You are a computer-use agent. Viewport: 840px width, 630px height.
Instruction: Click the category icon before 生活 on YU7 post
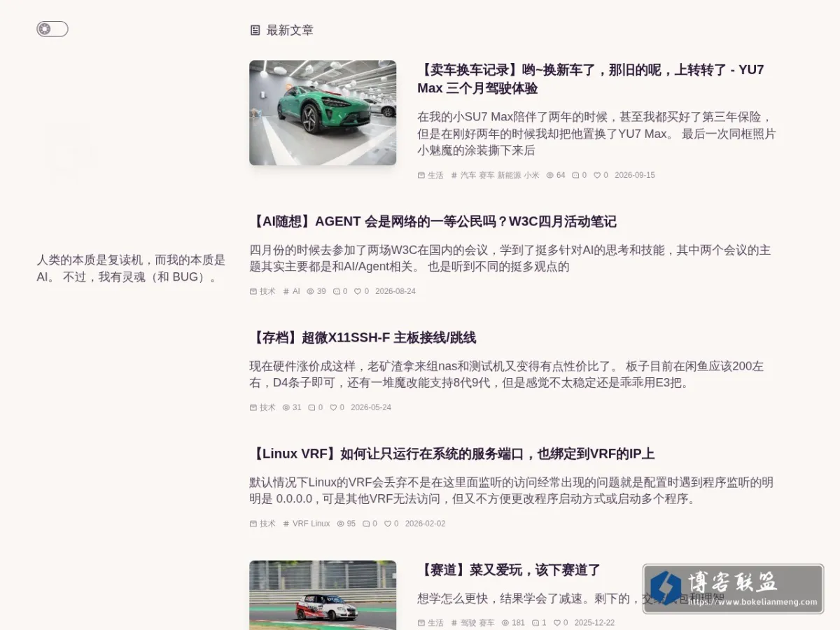coord(421,176)
